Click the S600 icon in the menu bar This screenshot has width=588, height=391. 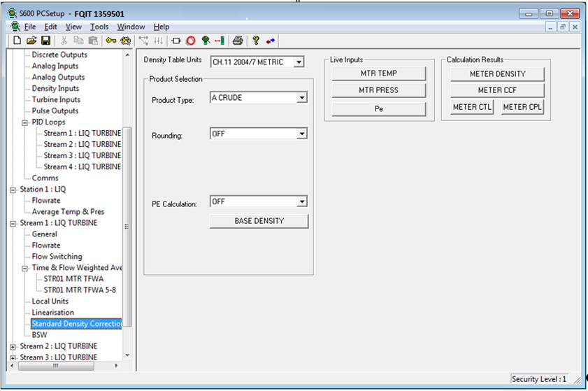15,27
